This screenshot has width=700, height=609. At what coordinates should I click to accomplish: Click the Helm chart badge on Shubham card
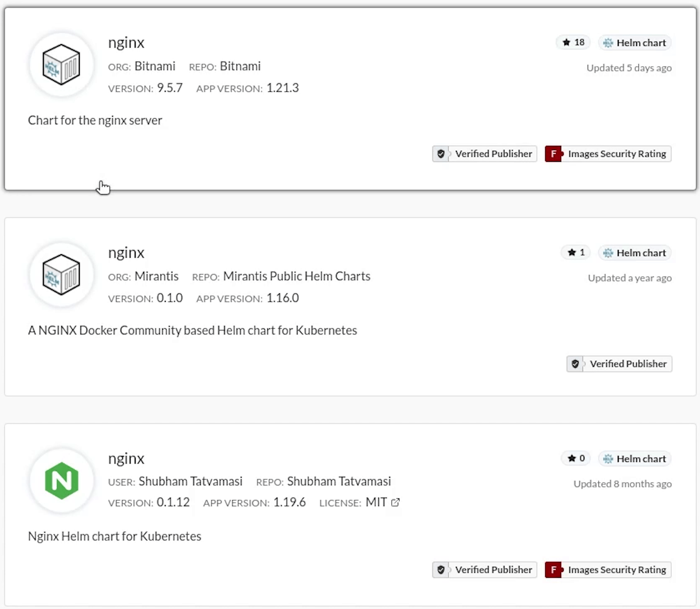635,459
